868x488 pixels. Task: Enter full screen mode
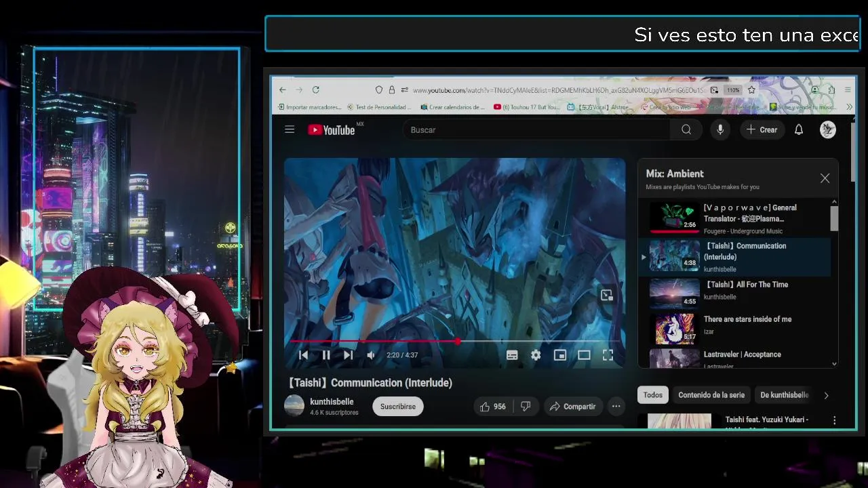coord(608,355)
